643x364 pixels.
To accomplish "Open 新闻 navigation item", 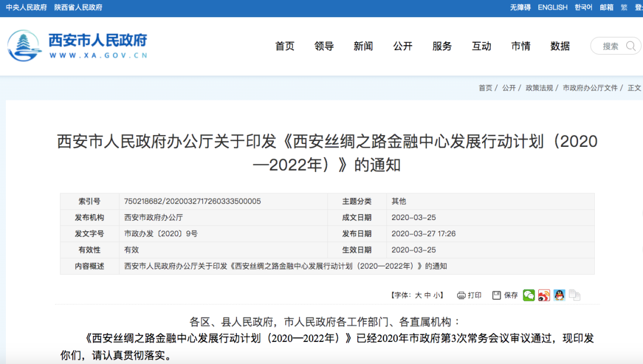I will 364,46.
